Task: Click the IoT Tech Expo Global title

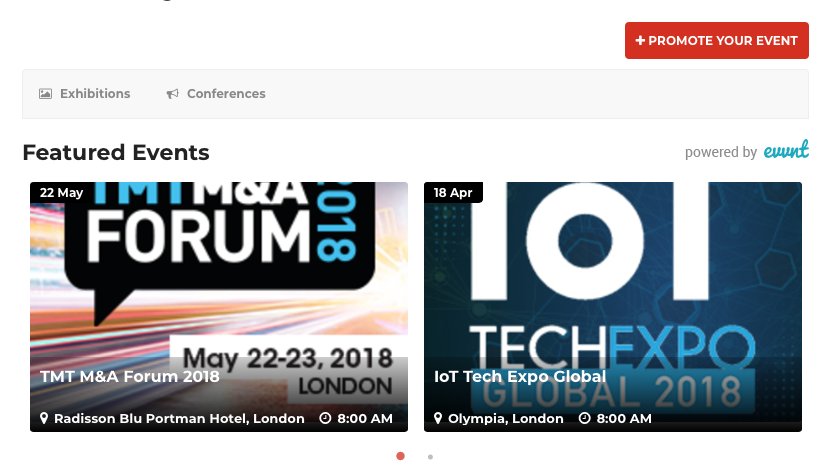Action: click(x=520, y=377)
